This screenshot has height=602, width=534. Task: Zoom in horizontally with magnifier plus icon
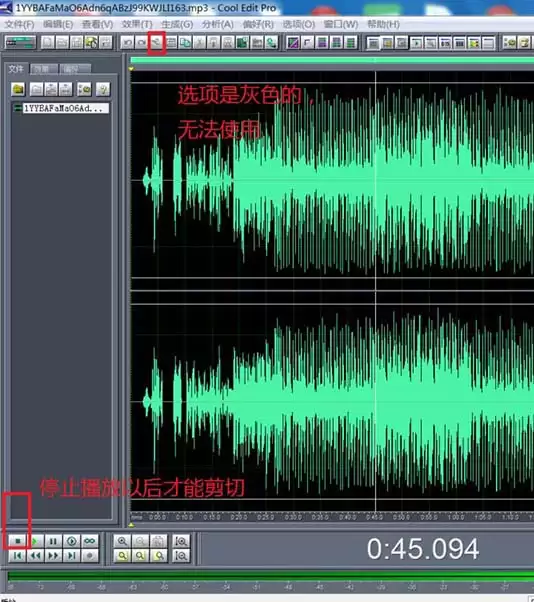pyautogui.click(x=122, y=541)
